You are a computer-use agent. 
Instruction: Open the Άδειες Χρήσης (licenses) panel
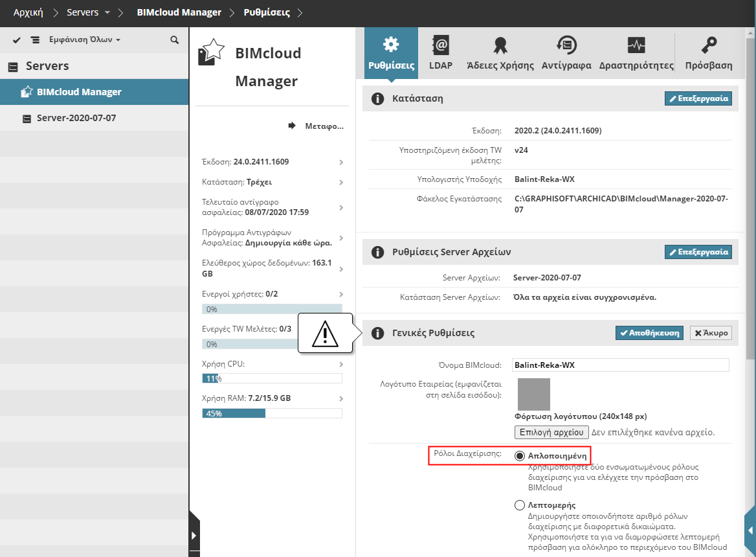[x=500, y=52]
